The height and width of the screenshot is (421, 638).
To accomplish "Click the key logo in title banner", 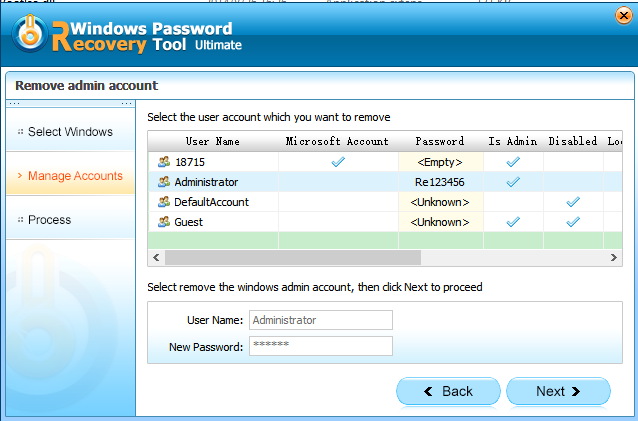I will [30, 34].
